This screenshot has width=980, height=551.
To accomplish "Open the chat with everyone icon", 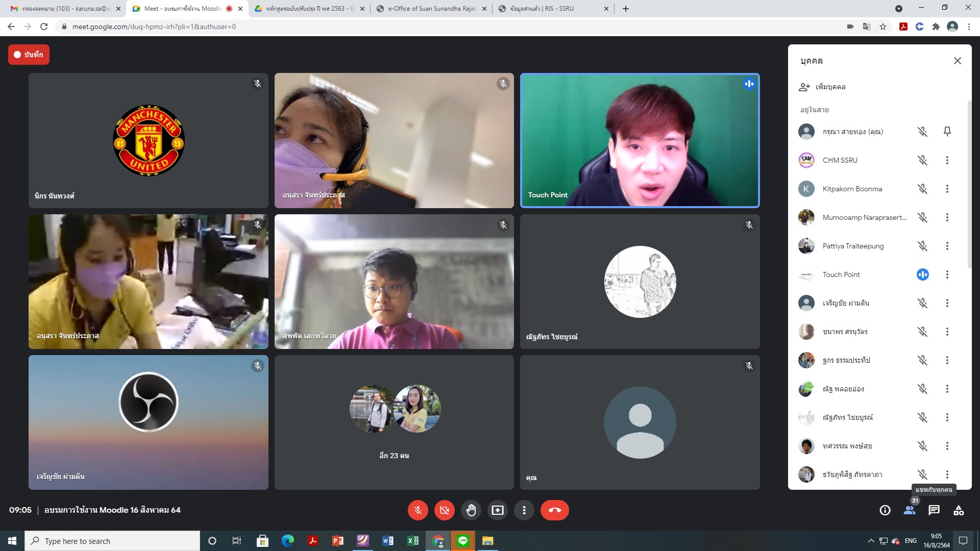I will [934, 510].
